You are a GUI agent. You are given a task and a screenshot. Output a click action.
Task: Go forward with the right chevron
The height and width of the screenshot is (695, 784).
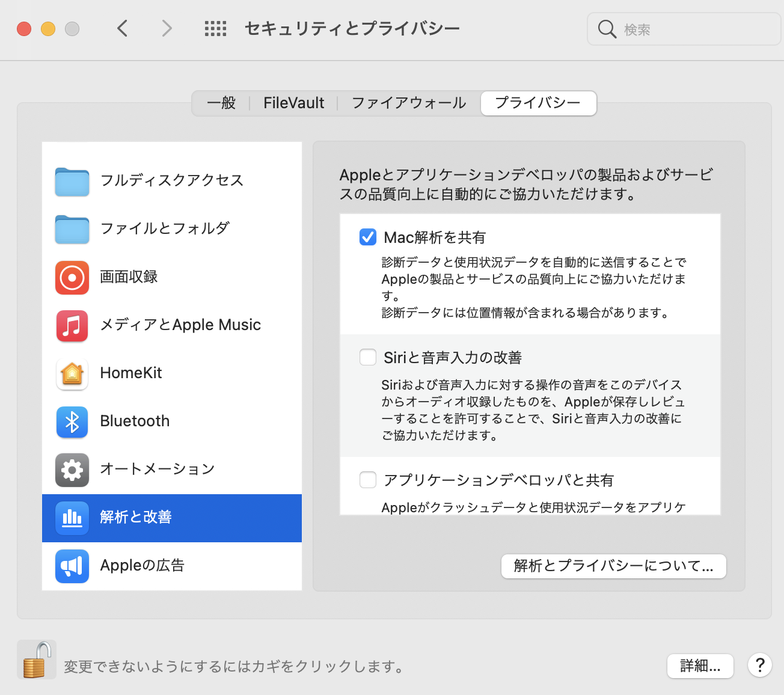coord(167,28)
